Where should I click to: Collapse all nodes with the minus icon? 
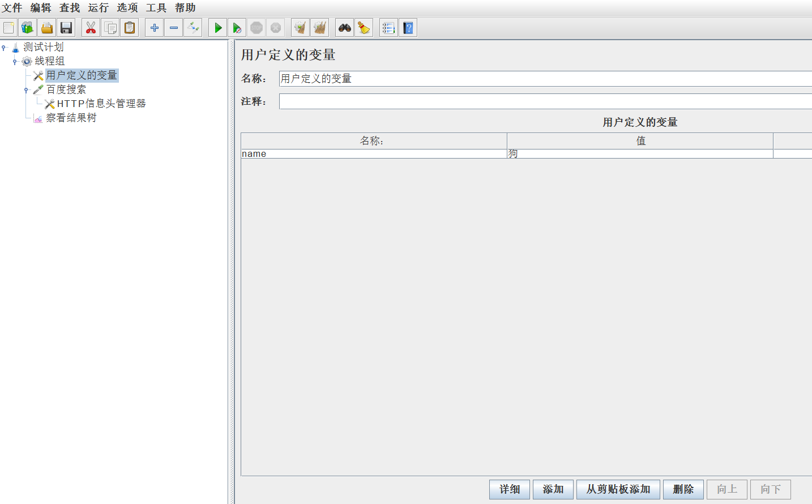(x=174, y=28)
